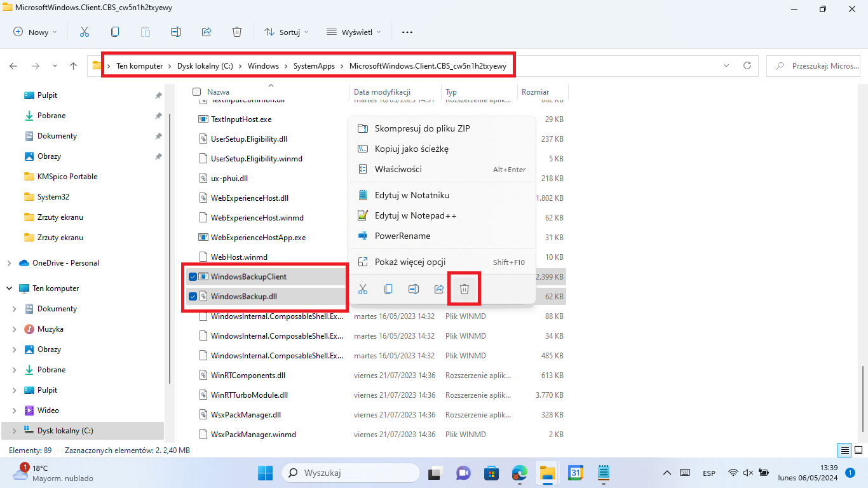Open Task View from the taskbar

435,473
